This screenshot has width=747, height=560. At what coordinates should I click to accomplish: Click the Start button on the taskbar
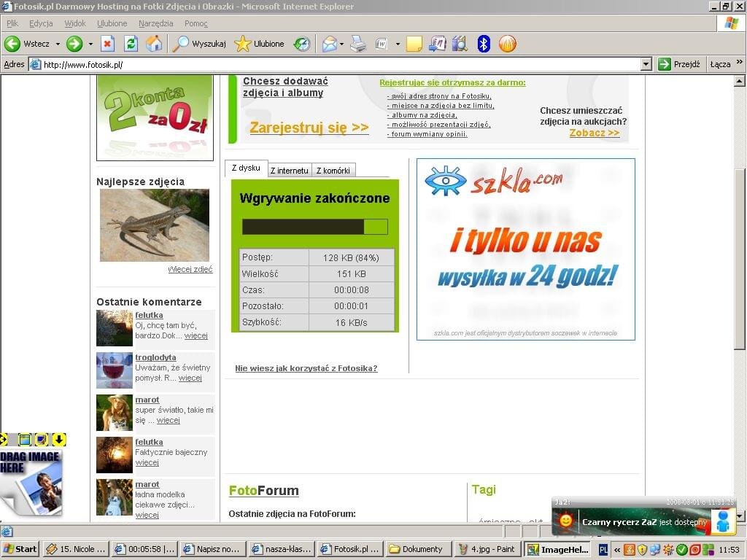[x=20, y=549]
